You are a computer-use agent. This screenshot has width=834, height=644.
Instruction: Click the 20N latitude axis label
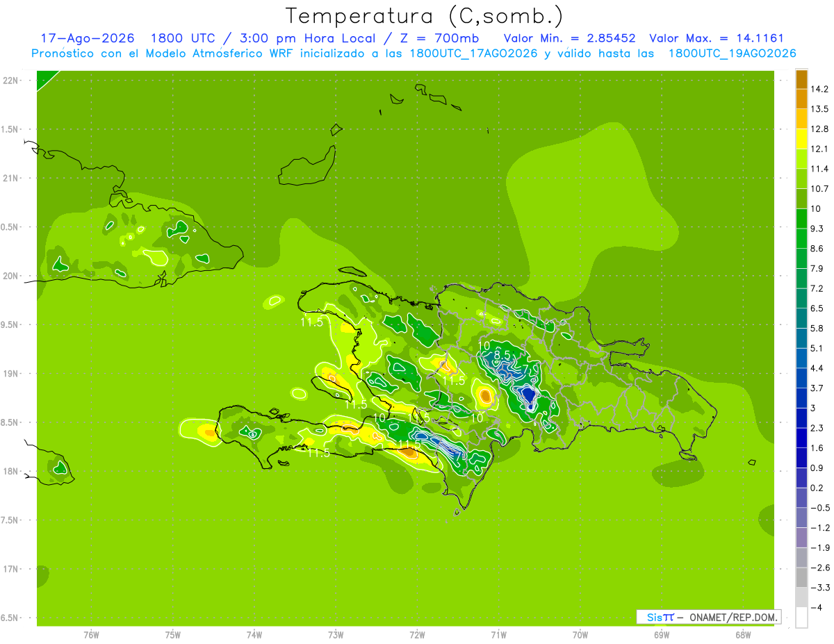click(10, 276)
